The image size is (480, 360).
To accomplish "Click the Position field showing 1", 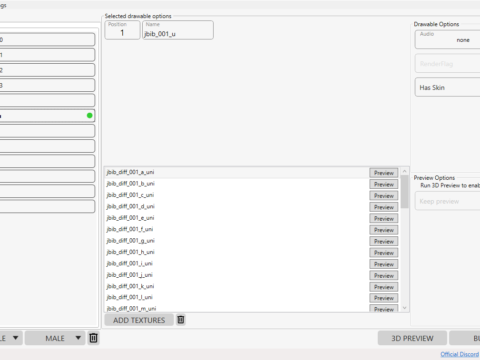I will tap(122, 30).
